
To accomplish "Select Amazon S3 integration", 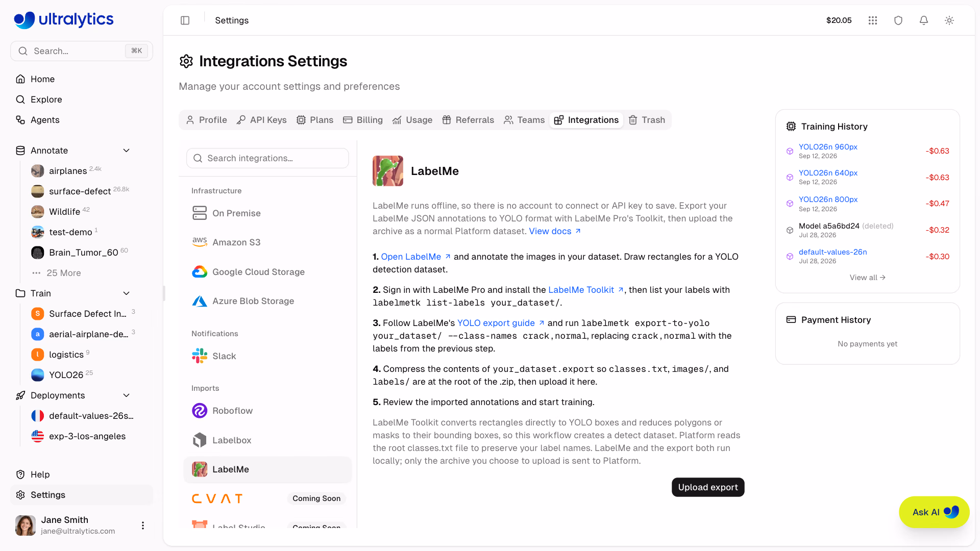I will pyautogui.click(x=267, y=242).
